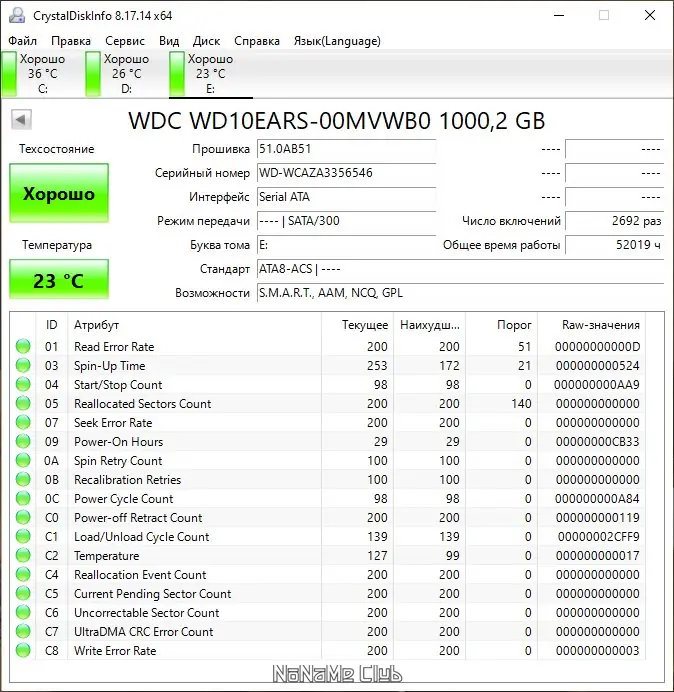The image size is (674, 692).
Task: Select the Load/Unload Cycle Count attribute name
Action: [141, 537]
